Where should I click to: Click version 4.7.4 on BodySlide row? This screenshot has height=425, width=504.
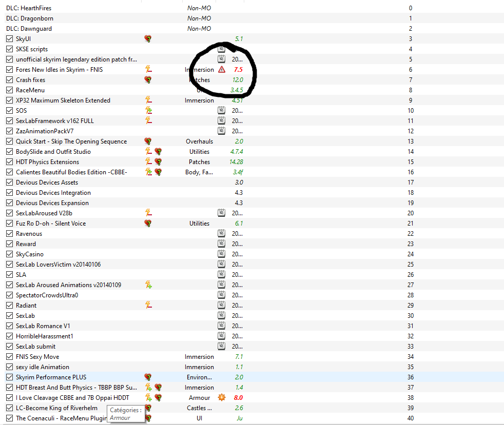point(237,152)
